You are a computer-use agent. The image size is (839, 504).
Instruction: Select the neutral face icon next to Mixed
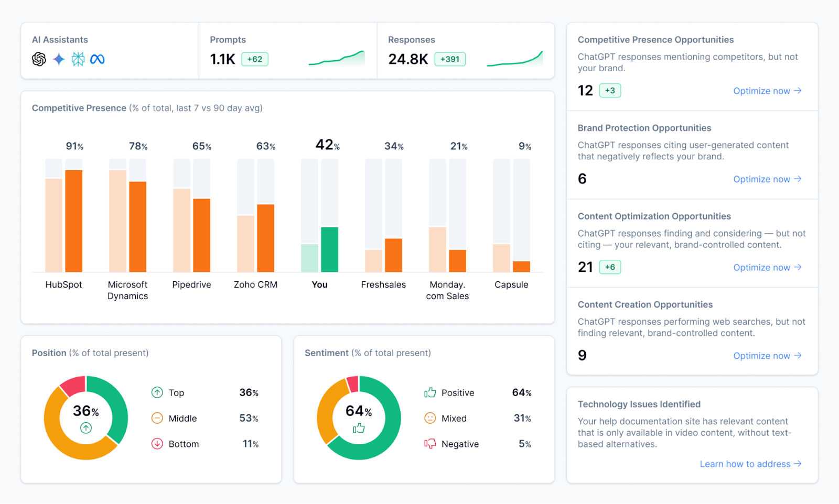tap(430, 418)
